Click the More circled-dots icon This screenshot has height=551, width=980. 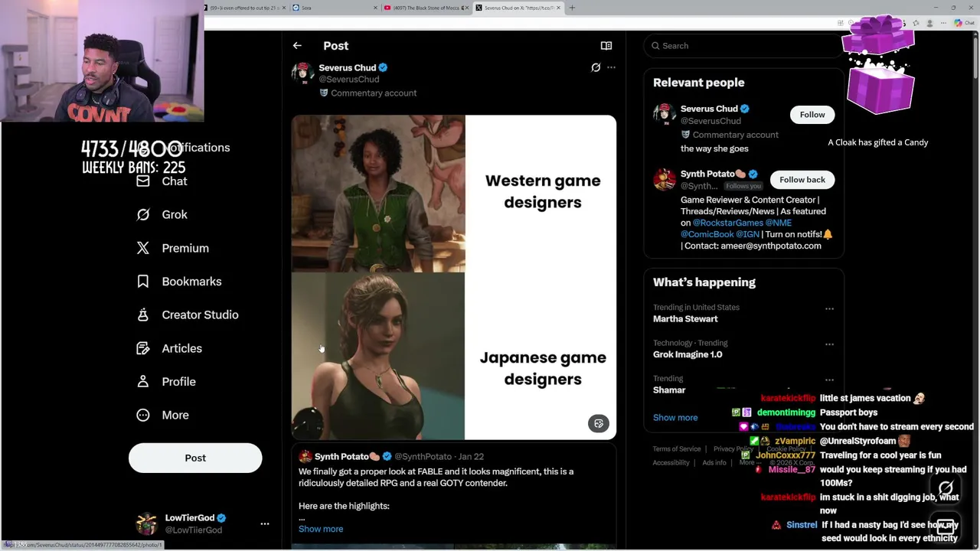(143, 415)
